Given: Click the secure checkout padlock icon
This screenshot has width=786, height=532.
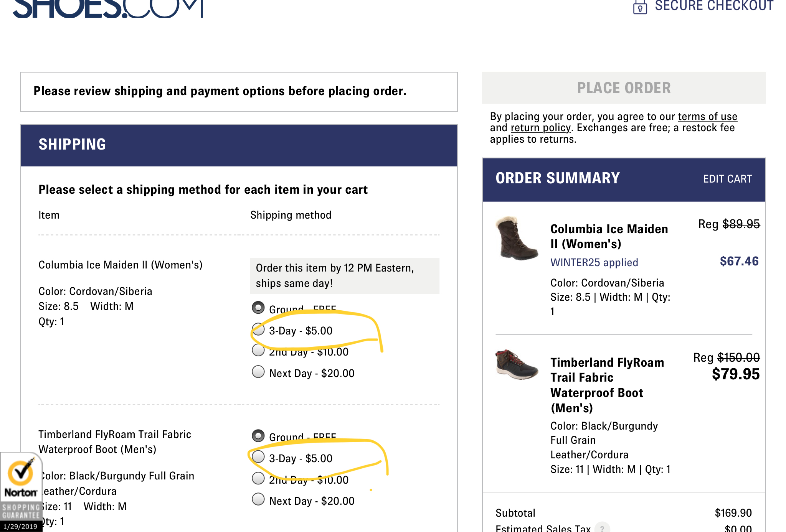Looking at the screenshot, I should coord(640,7).
